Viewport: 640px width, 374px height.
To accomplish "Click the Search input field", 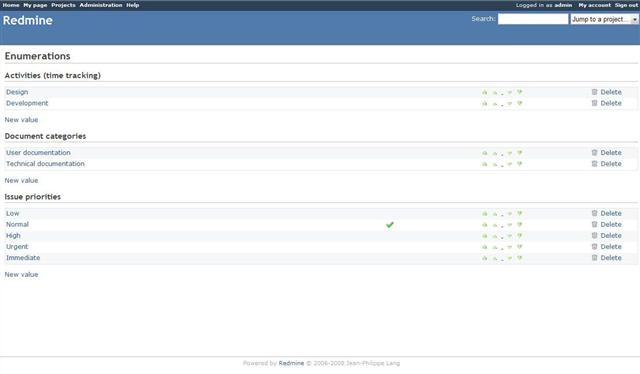I will [533, 19].
